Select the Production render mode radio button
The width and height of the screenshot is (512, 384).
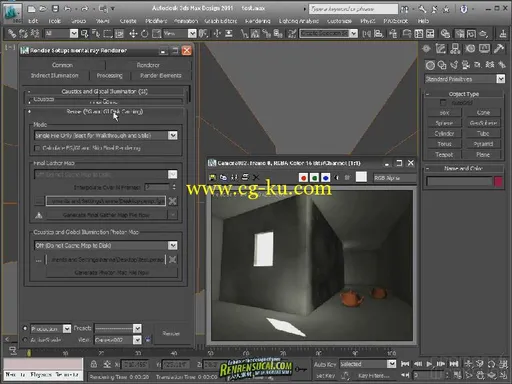(25, 328)
